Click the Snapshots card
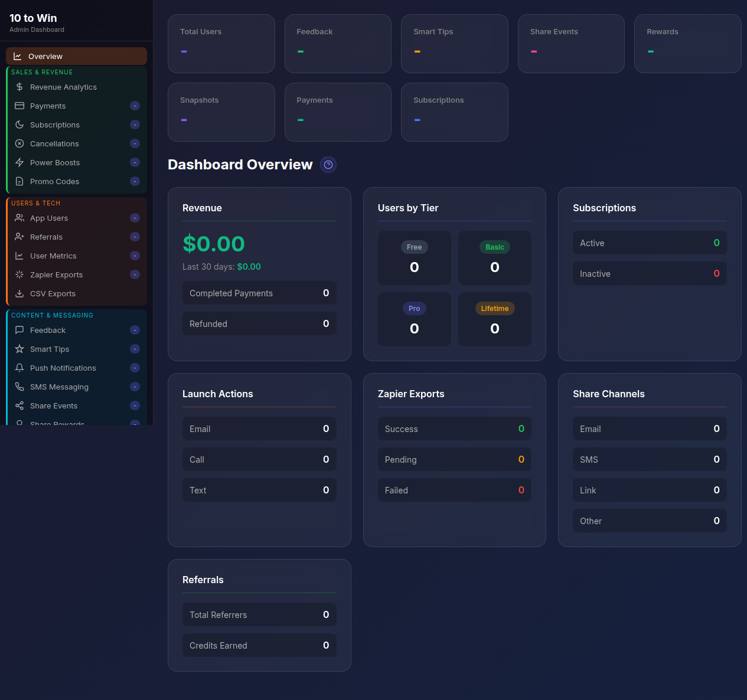Image resolution: width=747 pixels, height=700 pixels. click(221, 112)
